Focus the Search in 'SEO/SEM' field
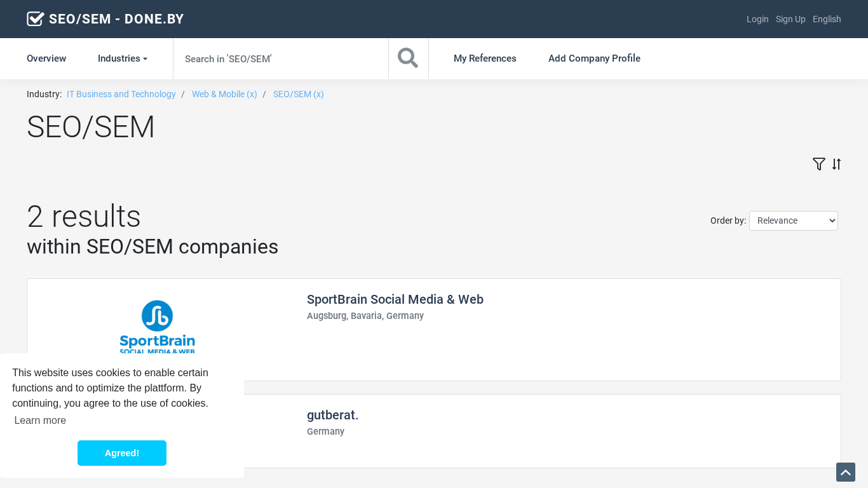The height and width of the screenshot is (488, 868). [280, 58]
